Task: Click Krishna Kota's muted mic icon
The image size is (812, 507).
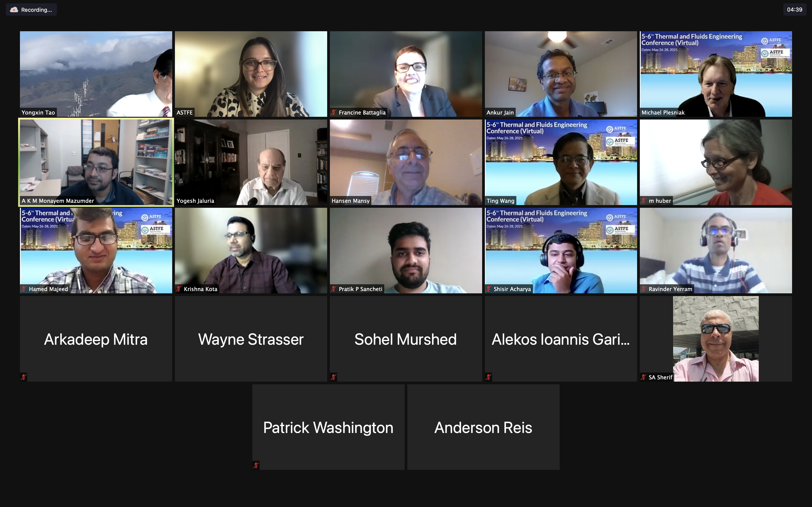Action: click(179, 289)
